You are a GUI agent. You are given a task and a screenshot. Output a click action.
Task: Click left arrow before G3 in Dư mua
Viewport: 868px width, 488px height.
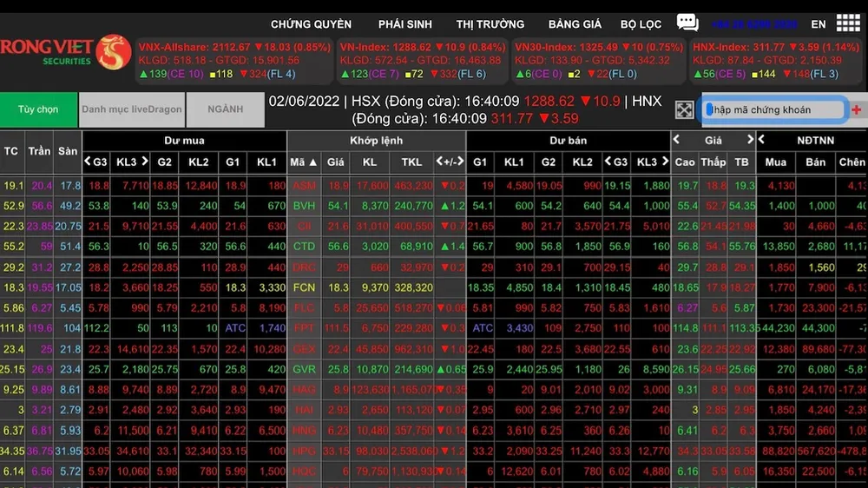(88, 162)
